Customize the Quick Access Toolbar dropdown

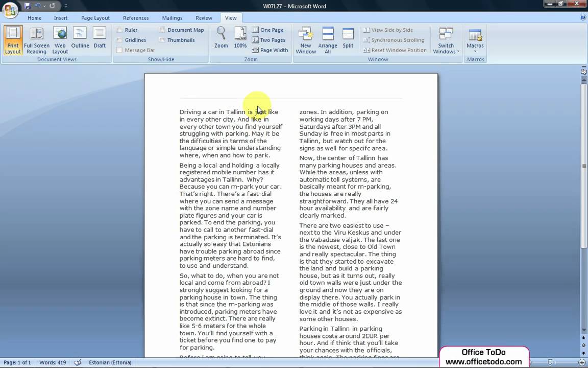click(66, 6)
